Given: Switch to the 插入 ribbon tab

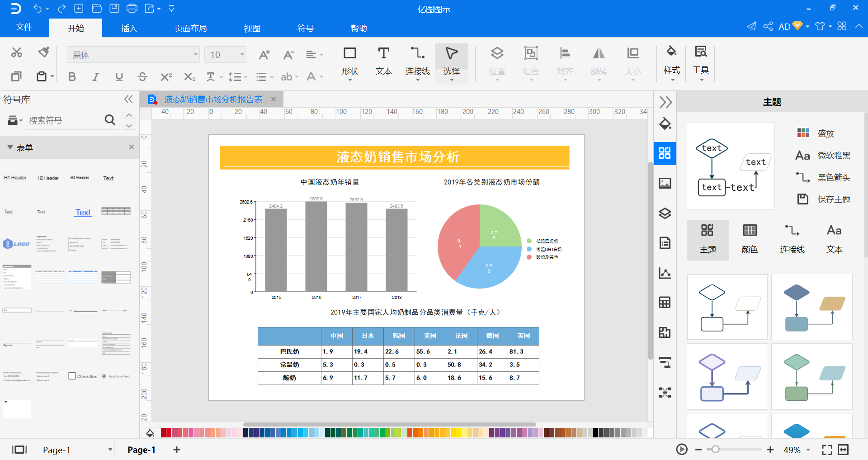Looking at the screenshot, I should [x=129, y=28].
